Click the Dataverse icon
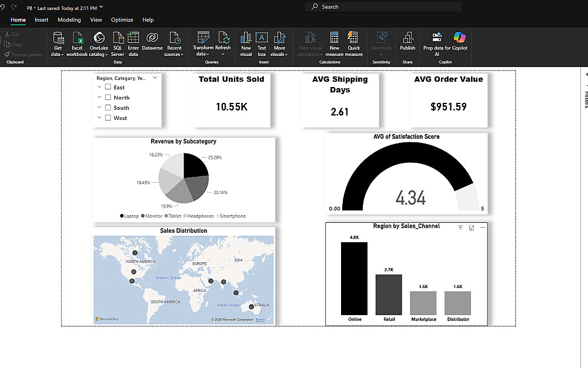The height and width of the screenshot is (368, 588). coord(152,38)
